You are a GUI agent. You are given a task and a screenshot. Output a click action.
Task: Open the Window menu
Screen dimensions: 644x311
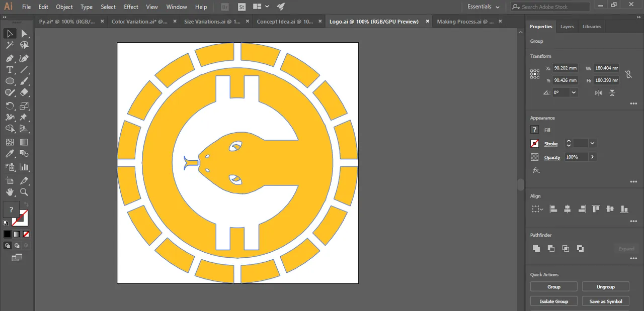click(x=177, y=7)
